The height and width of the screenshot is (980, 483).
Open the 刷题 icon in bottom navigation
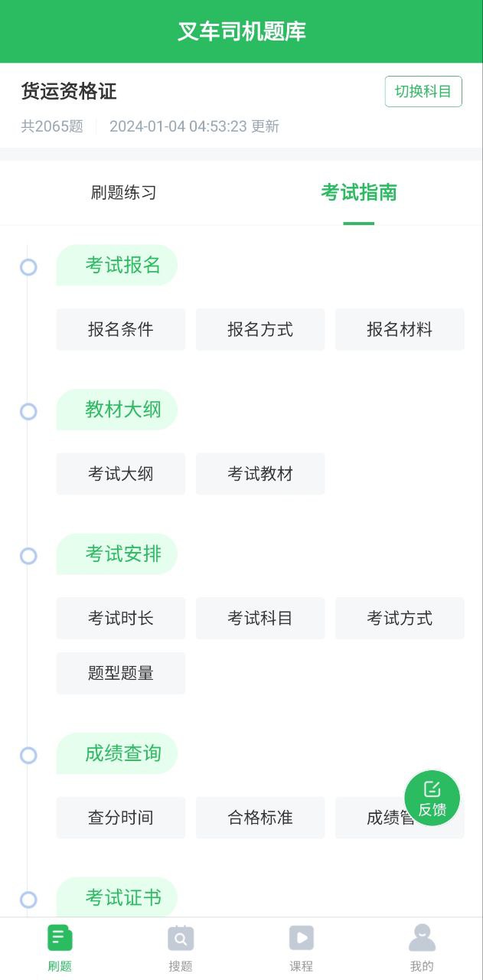60,938
